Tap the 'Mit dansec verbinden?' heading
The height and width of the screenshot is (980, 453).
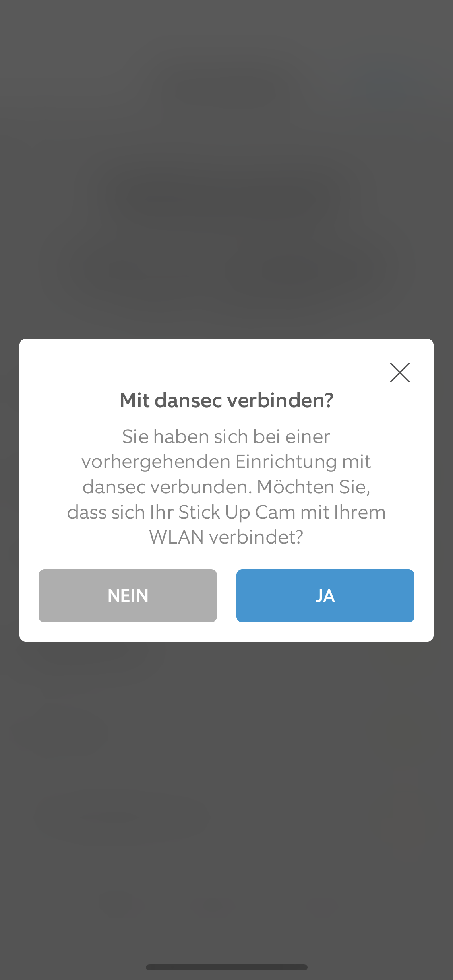click(x=226, y=400)
